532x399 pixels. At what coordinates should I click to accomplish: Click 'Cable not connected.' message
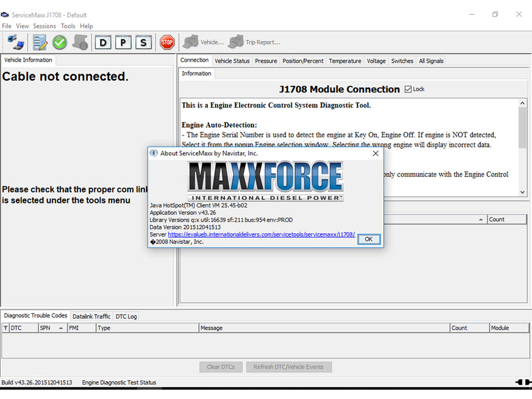click(x=66, y=77)
